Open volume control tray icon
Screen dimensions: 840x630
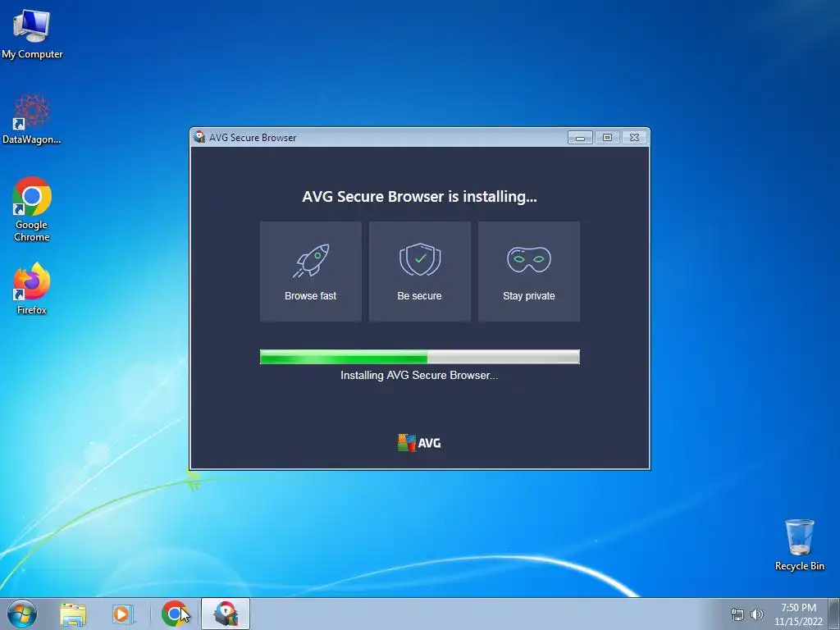click(x=756, y=614)
